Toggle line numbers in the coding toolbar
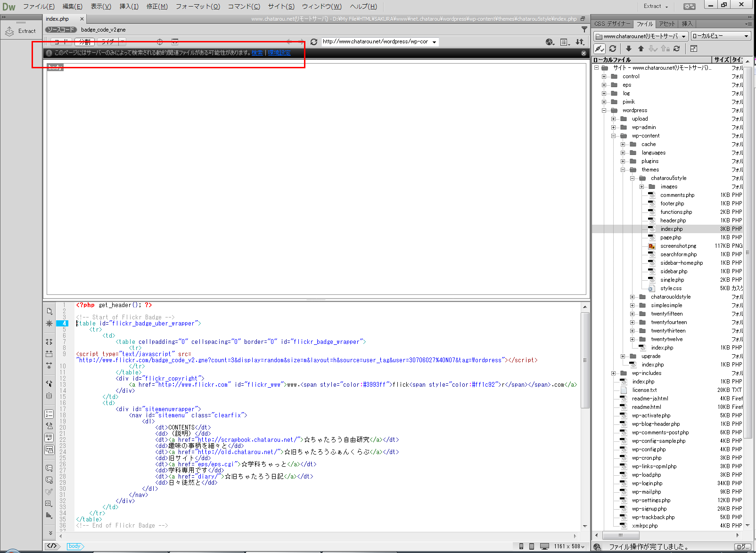 point(49,414)
